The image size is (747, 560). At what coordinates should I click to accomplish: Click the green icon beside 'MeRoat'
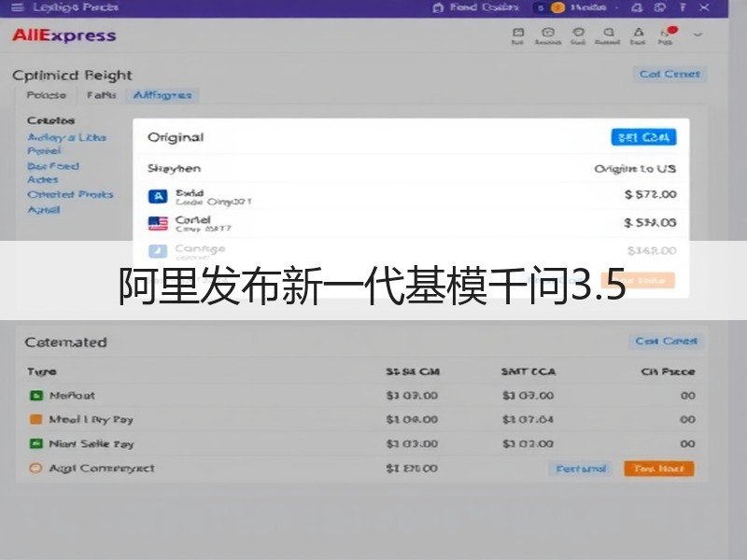pyautogui.click(x=36, y=395)
